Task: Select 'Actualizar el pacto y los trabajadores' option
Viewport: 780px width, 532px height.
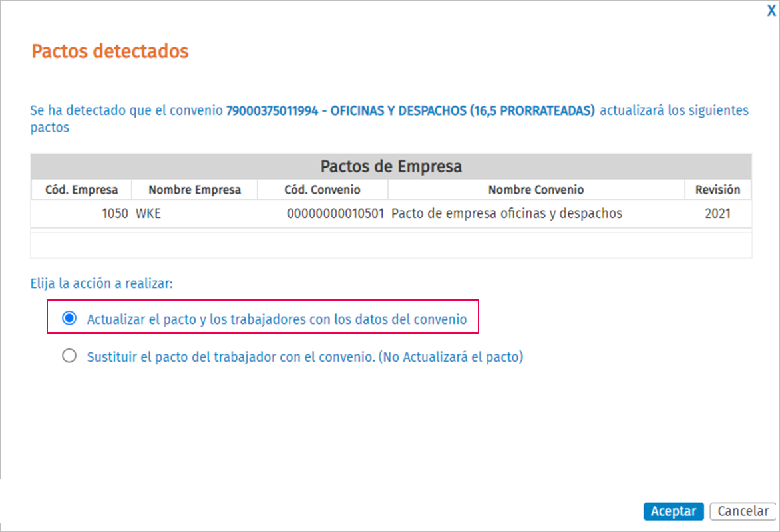Action: pyautogui.click(x=69, y=318)
